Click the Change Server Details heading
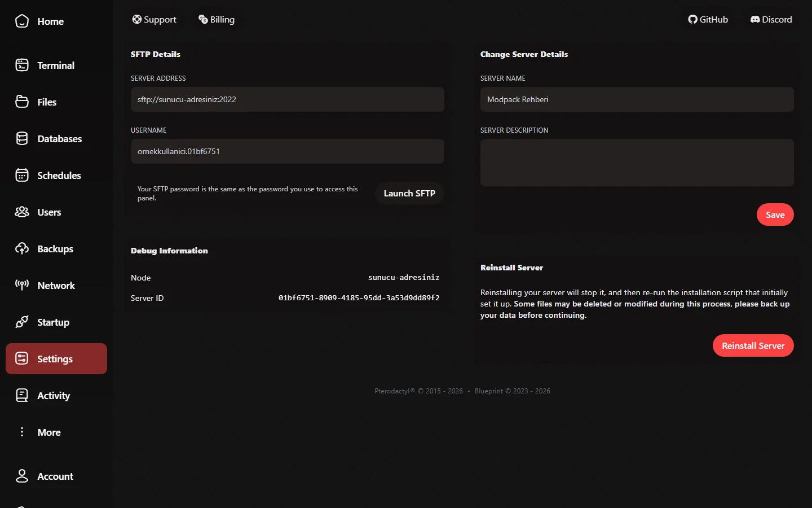 [x=524, y=54]
